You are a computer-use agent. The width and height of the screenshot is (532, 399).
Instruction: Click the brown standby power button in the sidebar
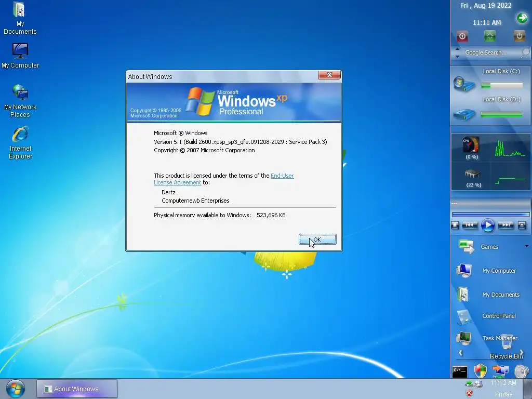[x=519, y=36]
